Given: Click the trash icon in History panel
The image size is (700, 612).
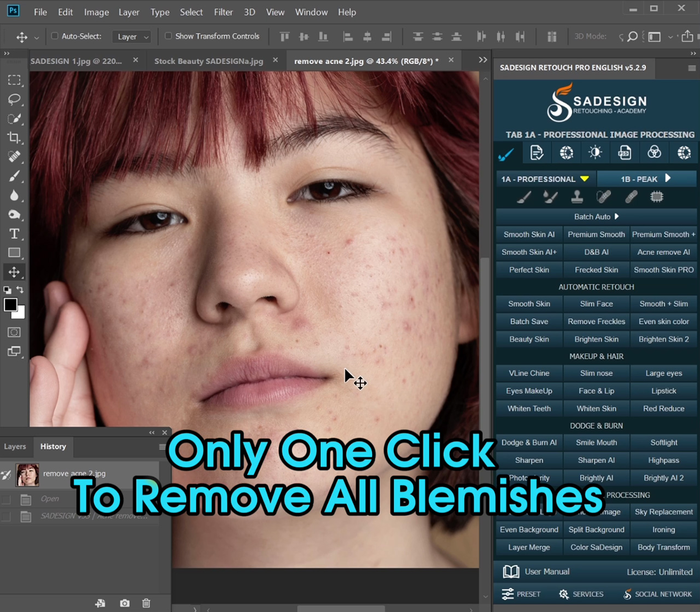Looking at the screenshot, I should click(x=146, y=603).
